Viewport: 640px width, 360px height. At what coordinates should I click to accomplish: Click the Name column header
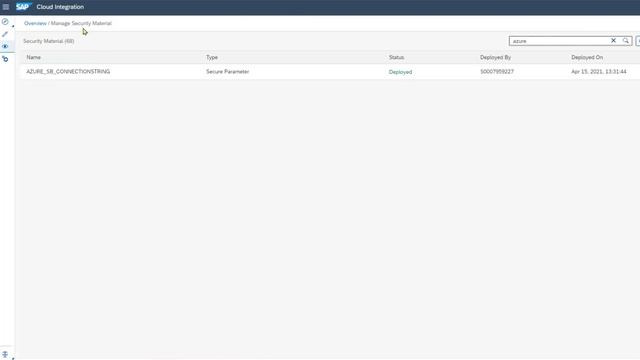(33, 58)
